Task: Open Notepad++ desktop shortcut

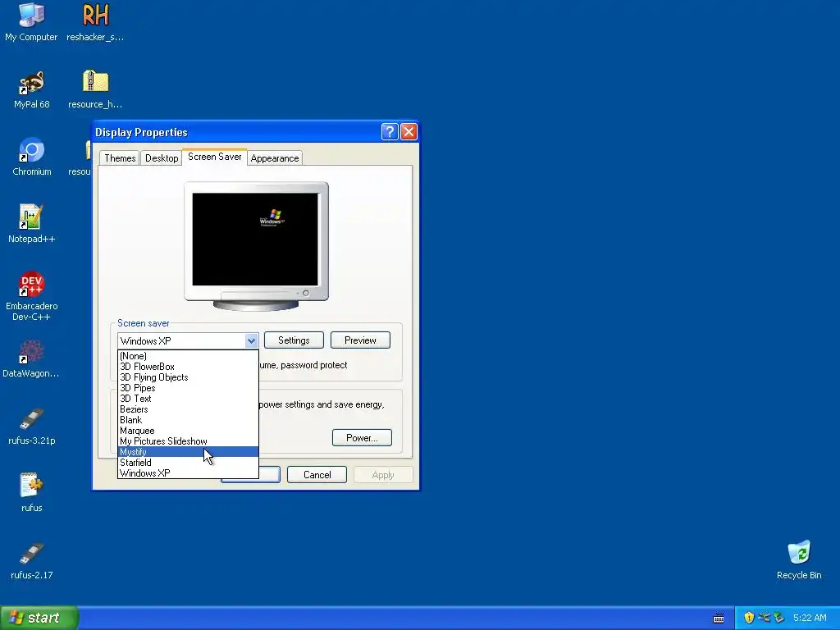Action: pyautogui.click(x=32, y=224)
